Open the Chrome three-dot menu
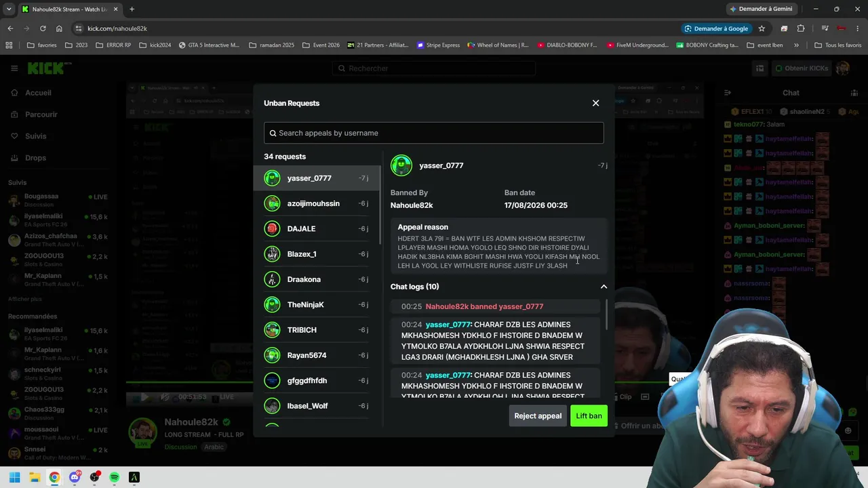This screenshot has width=868, height=488. pyautogui.click(x=858, y=28)
